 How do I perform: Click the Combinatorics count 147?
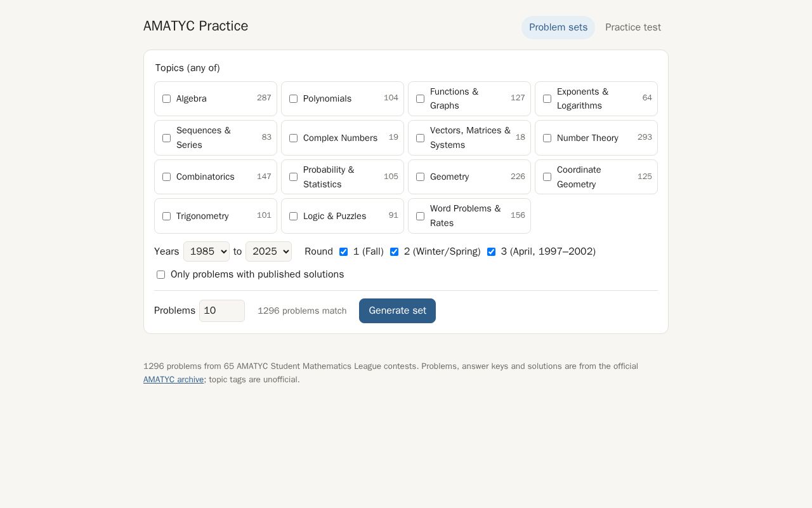(x=264, y=177)
